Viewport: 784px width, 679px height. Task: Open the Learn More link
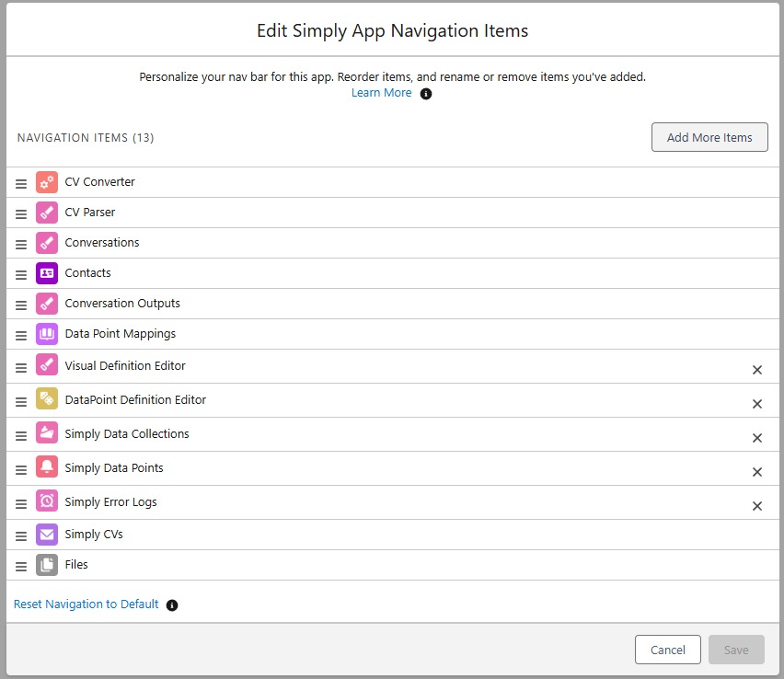click(x=381, y=92)
